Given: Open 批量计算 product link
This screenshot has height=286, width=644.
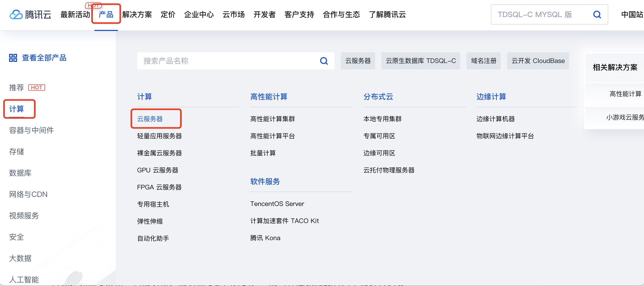Looking at the screenshot, I should 263,153.
